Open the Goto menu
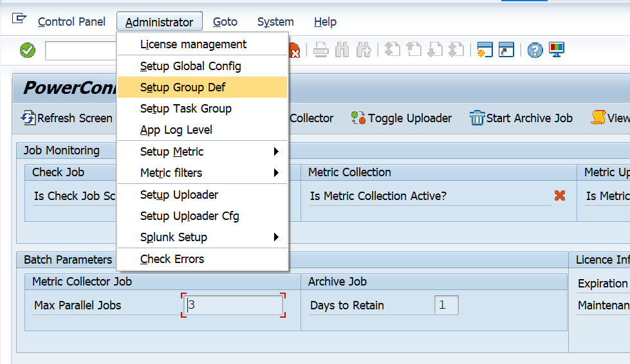The height and width of the screenshot is (364, 630). click(x=225, y=22)
